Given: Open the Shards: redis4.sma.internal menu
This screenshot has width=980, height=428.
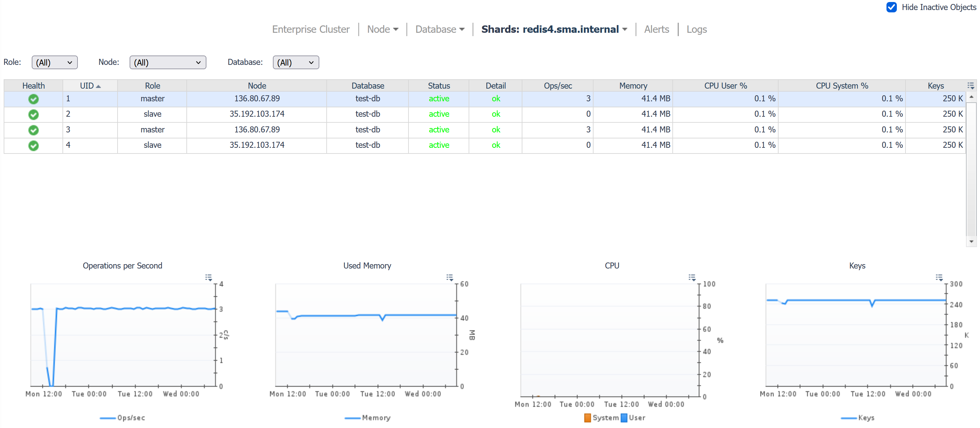Looking at the screenshot, I should 554,29.
